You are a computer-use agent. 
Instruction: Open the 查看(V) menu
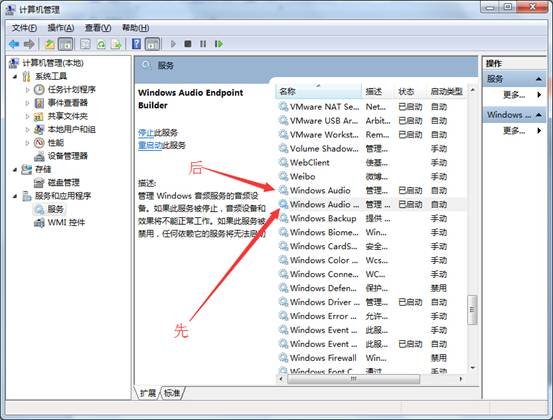(98, 28)
